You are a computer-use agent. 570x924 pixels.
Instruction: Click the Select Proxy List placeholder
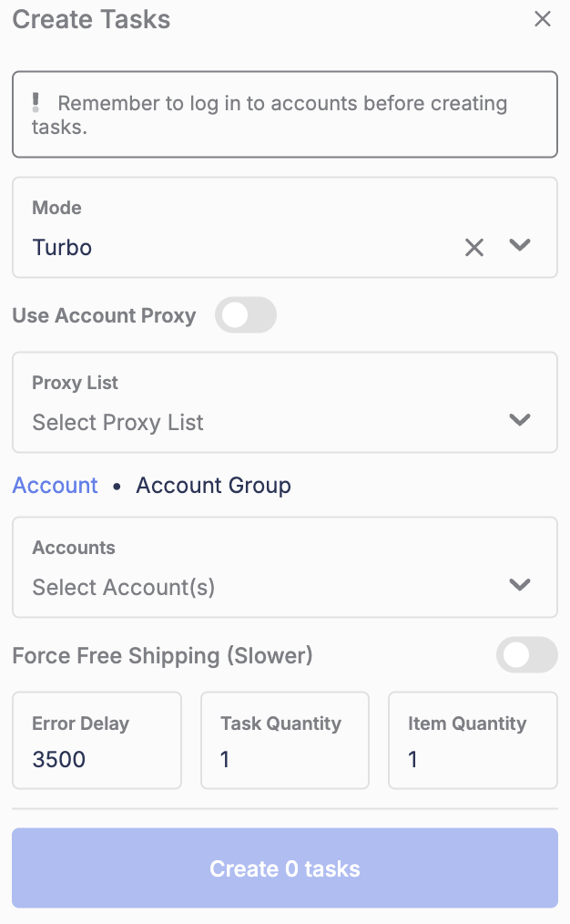pos(117,422)
